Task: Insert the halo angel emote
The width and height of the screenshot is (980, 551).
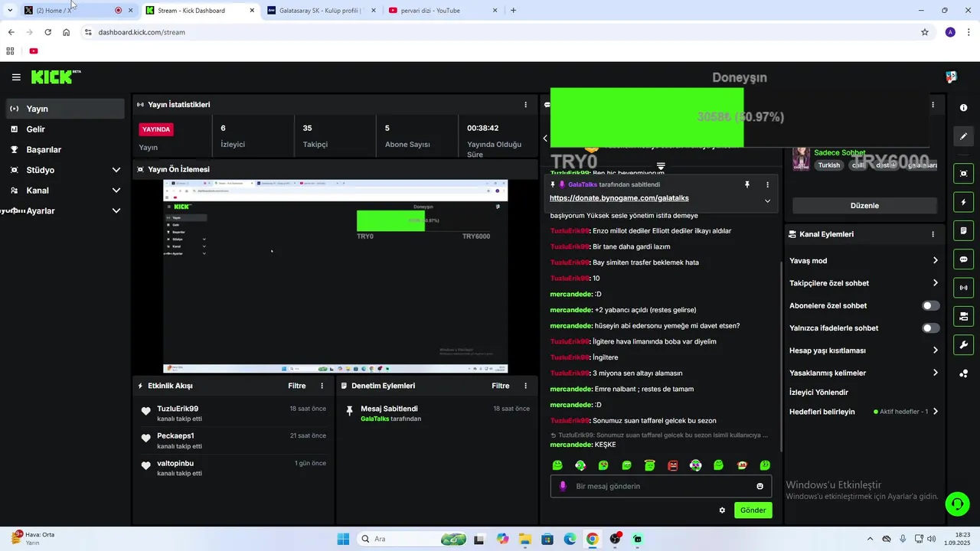Action: 650,465
